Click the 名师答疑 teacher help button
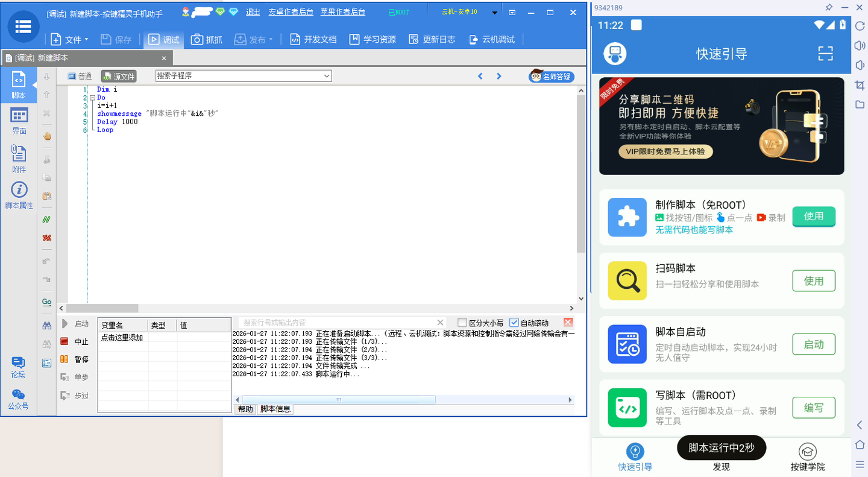868x477 pixels. 552,77
